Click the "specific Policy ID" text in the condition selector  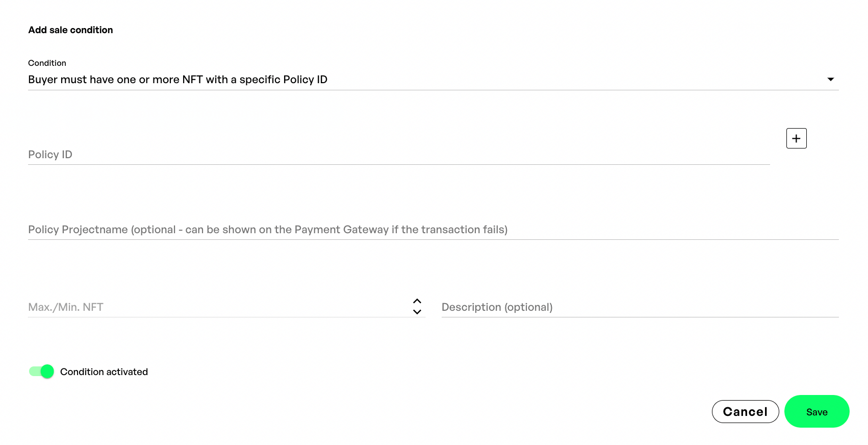pos(284,80)
